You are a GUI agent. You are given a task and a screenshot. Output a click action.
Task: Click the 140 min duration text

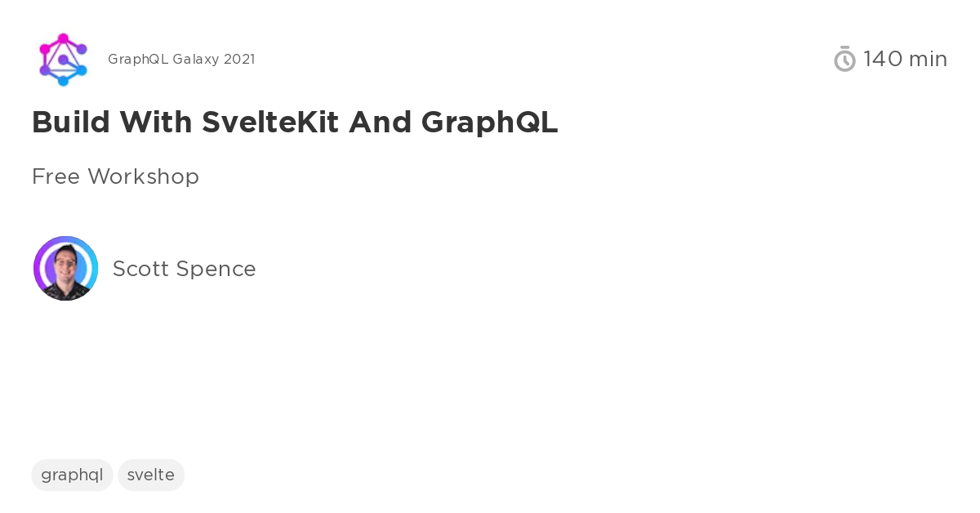tap(905, 59)
